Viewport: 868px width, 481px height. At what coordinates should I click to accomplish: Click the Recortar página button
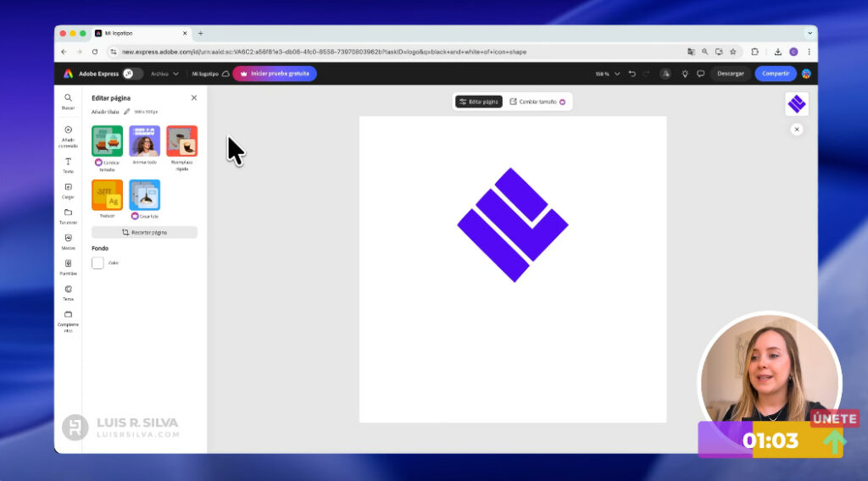point(144,232)
